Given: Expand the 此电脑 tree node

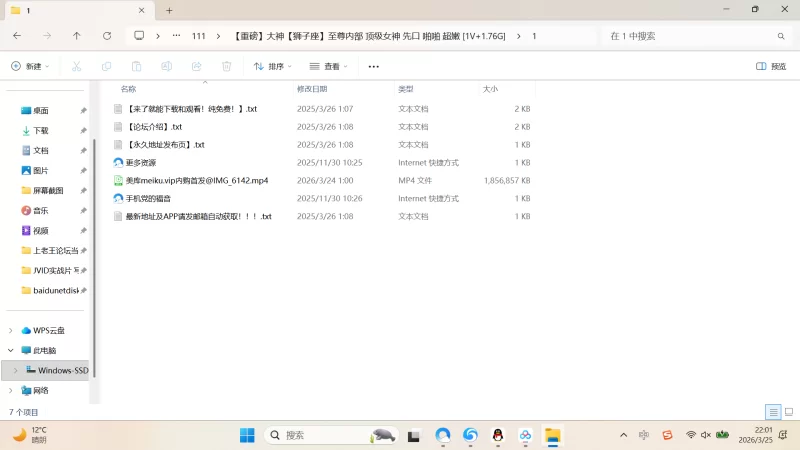Looking at the screenshot, I should coord(11,350).
